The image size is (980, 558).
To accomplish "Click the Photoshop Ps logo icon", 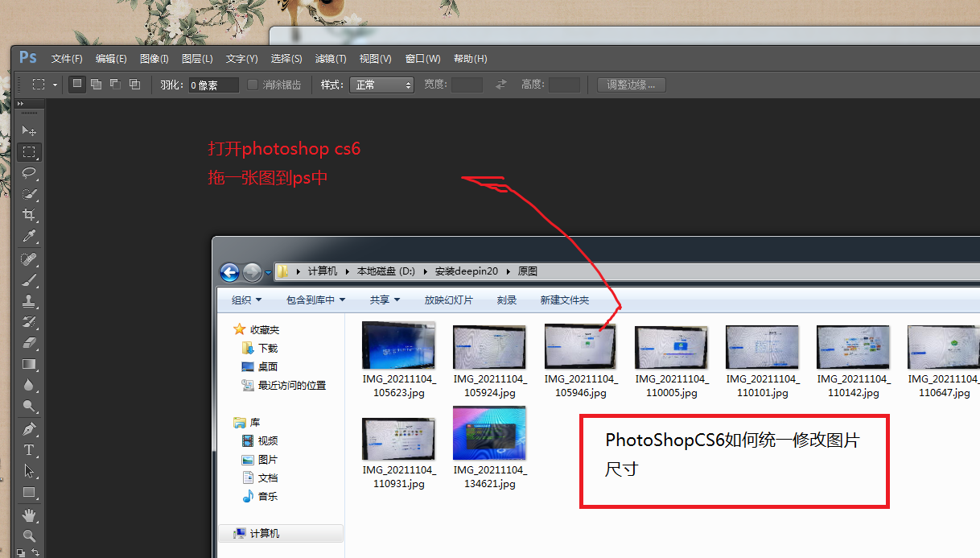I will [x=28, y=58].
